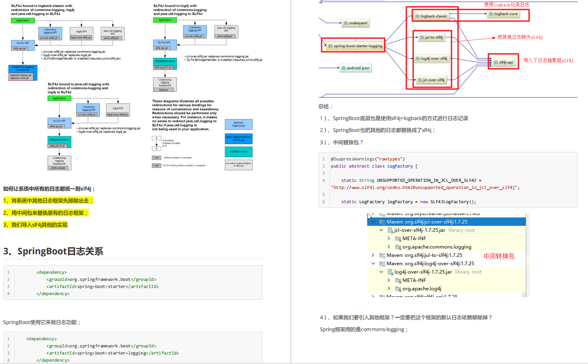Click the diagram title 'SLF4J bound to log4j with...'
588x364 pixels.
[180, 10]
